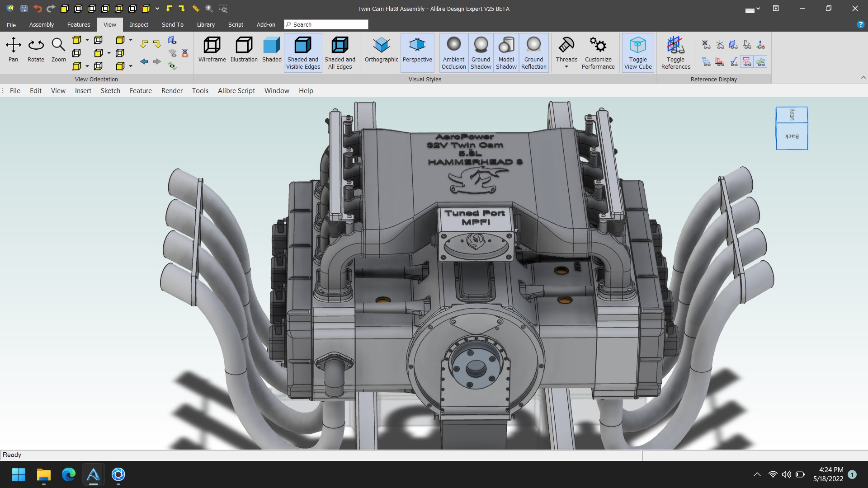Open the Render menu
The height and width of the screenshot is (488, 868).
coord(172,91)
